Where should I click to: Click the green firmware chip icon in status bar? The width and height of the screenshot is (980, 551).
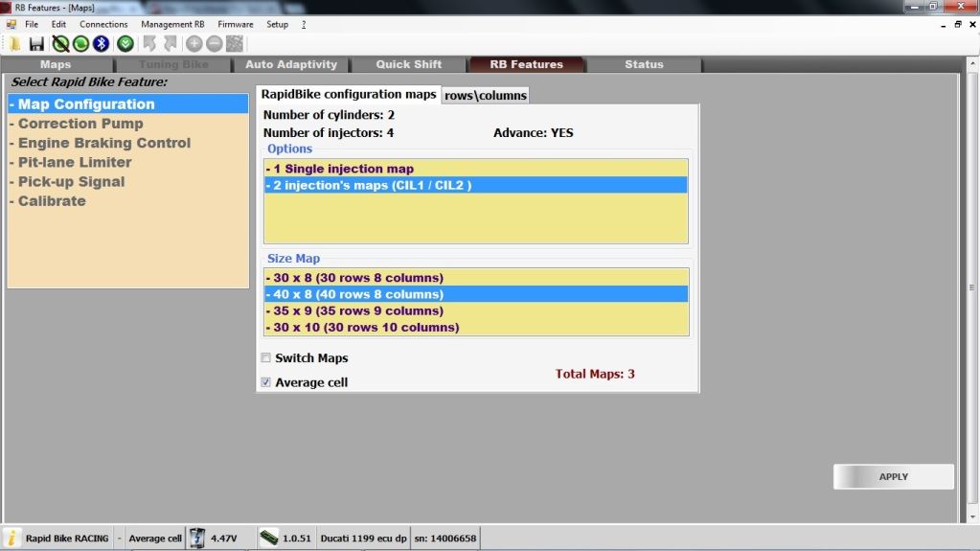[x=269, y=538]
